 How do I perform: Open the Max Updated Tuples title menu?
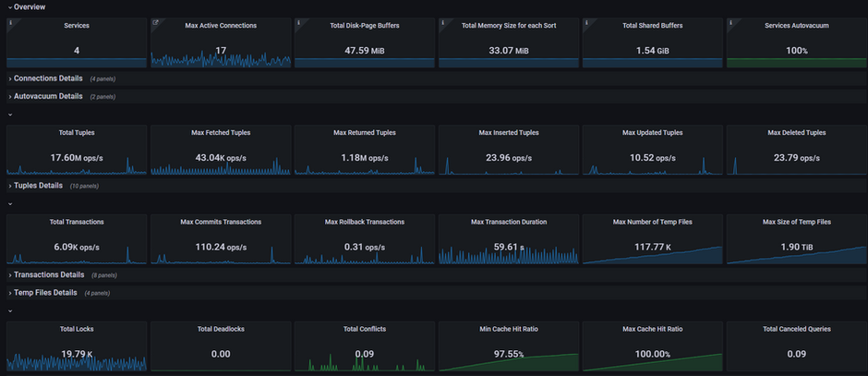(x=652, y=133)
